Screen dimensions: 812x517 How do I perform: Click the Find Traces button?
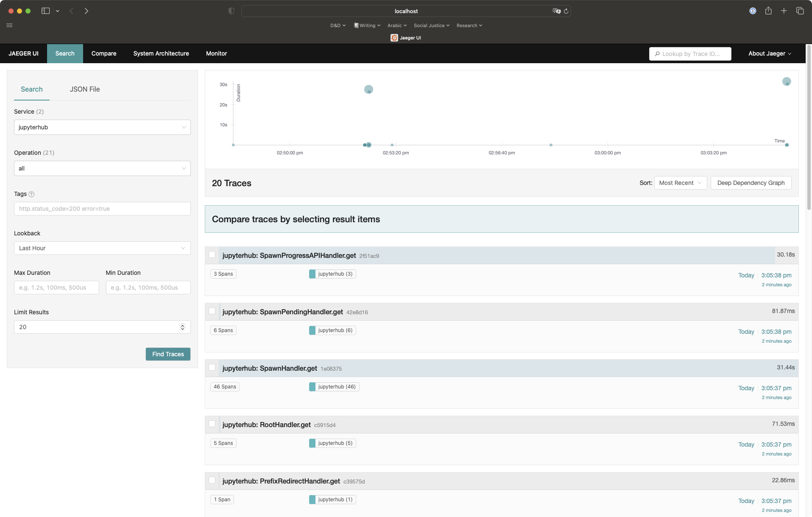[x=168, y=354]
